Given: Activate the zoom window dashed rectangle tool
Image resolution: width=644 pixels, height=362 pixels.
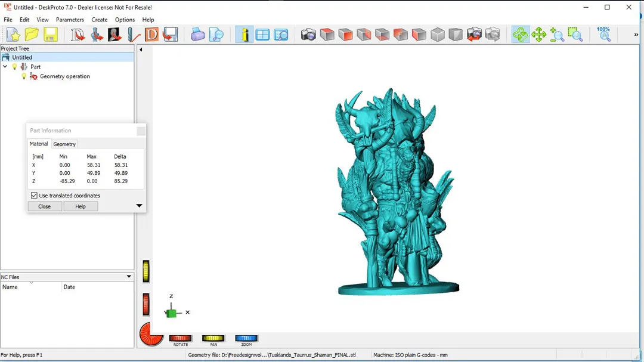Looking at the screenshot, I should point(575,35).
